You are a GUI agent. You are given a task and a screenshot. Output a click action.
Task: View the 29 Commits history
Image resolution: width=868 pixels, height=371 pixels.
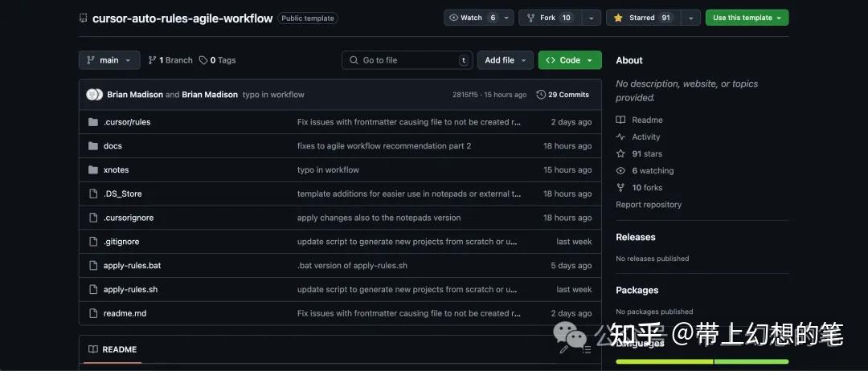(x=563, y=95)
